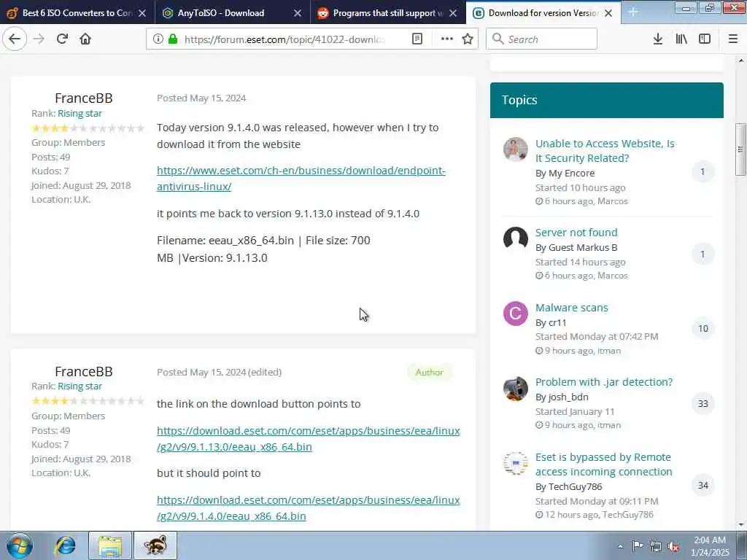747x560 pixels.
Task: Reload the current page
Action: click(62, 39)
